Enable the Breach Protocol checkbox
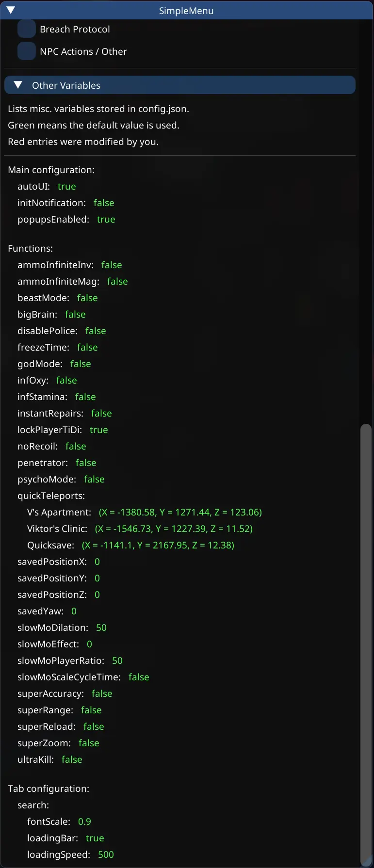374x868 pixels. coord(27,29)
